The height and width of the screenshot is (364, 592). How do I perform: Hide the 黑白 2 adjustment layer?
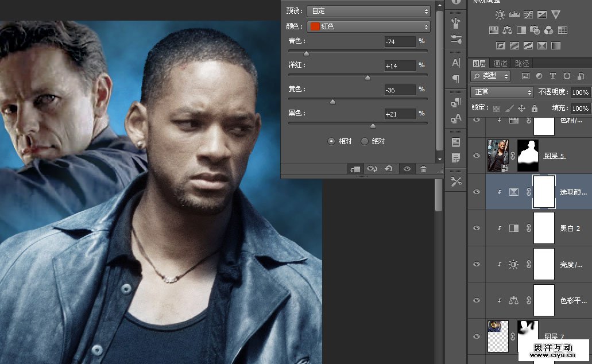pos(476,228)
